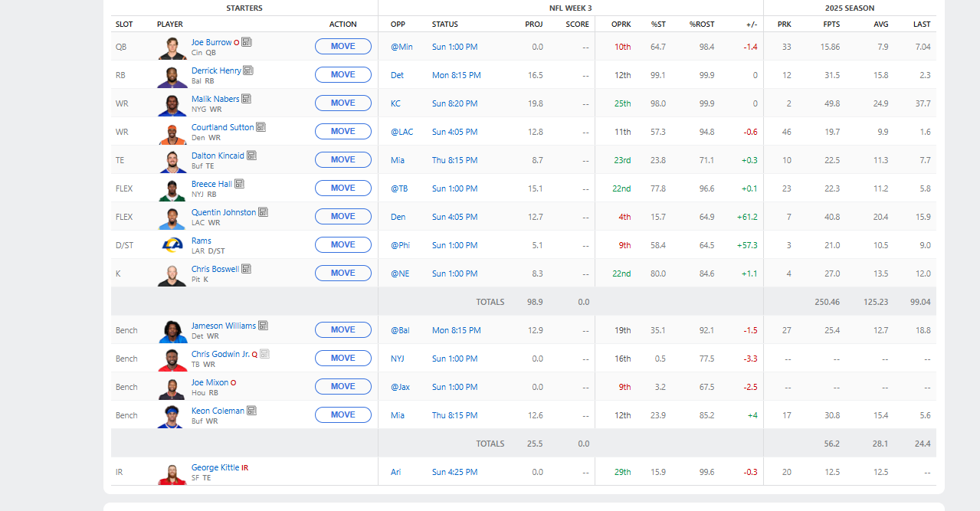Click MOVE button for Courtland Sutton
Viewport: 980px width, 511px height.
[343, 132]
